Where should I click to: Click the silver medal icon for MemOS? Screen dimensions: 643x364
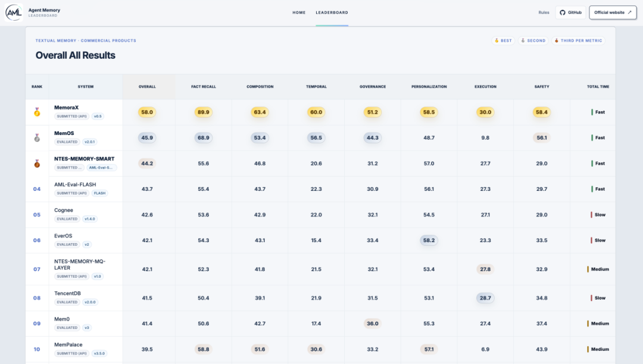point(37,137)
